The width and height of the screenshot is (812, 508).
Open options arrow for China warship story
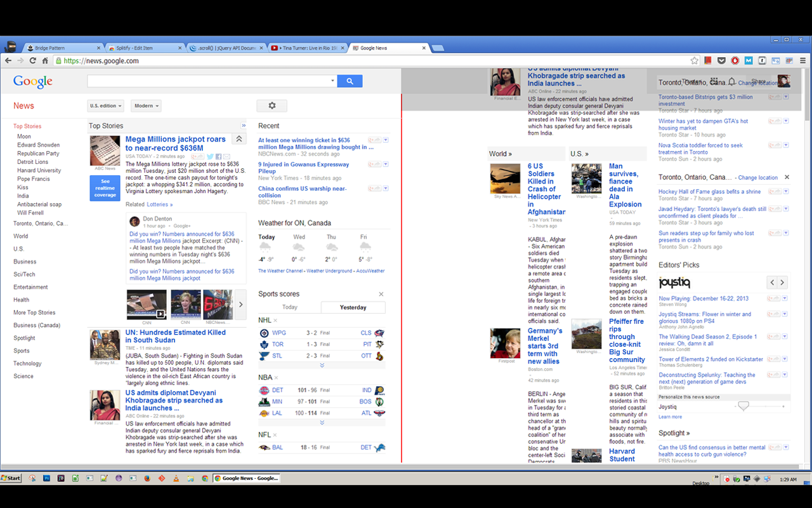[x=386, y=189]
